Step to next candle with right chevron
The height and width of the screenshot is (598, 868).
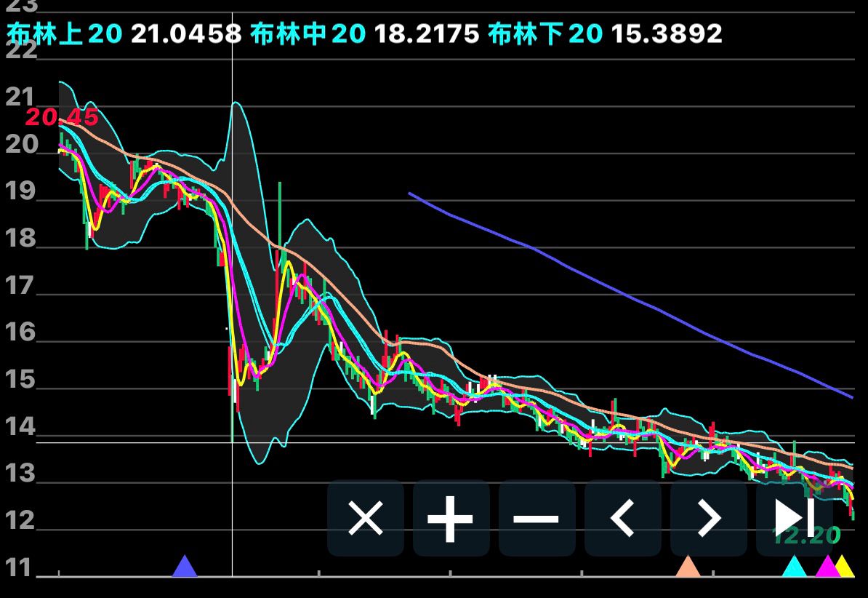tap(708, 519)
